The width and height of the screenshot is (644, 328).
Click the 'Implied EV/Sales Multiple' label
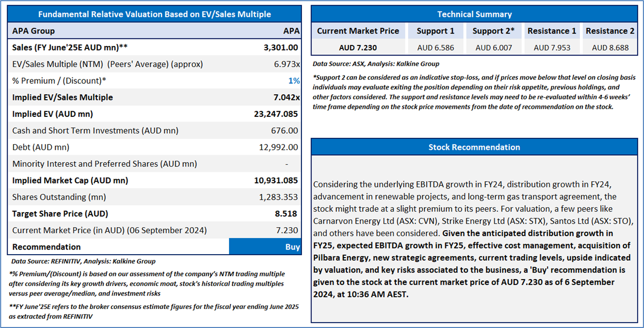[x=62, y=97]
